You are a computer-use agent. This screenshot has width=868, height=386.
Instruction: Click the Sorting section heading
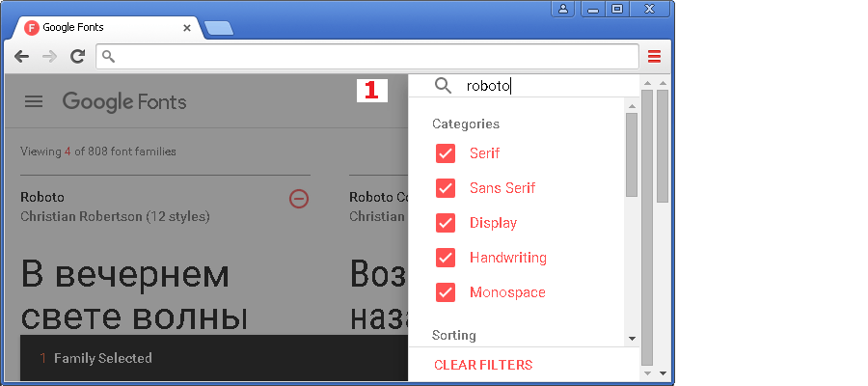(454, 335)
